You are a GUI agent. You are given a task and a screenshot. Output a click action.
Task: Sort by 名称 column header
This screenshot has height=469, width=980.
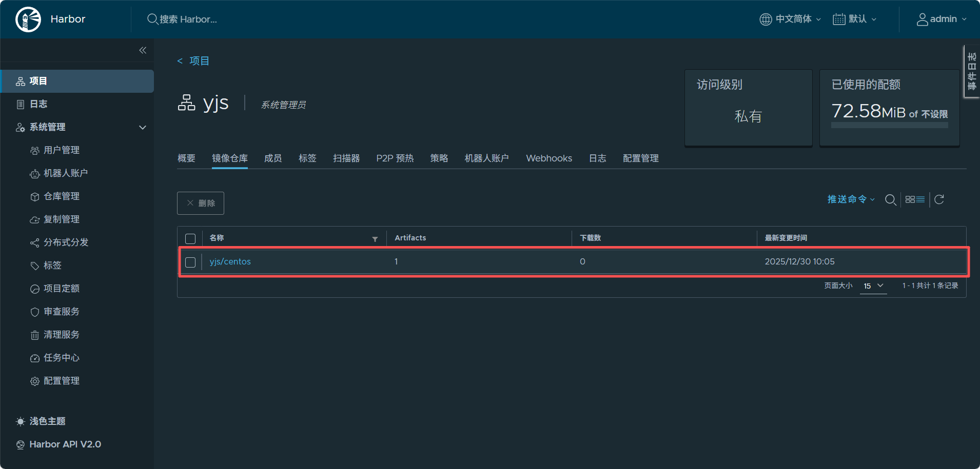[217, 238]
